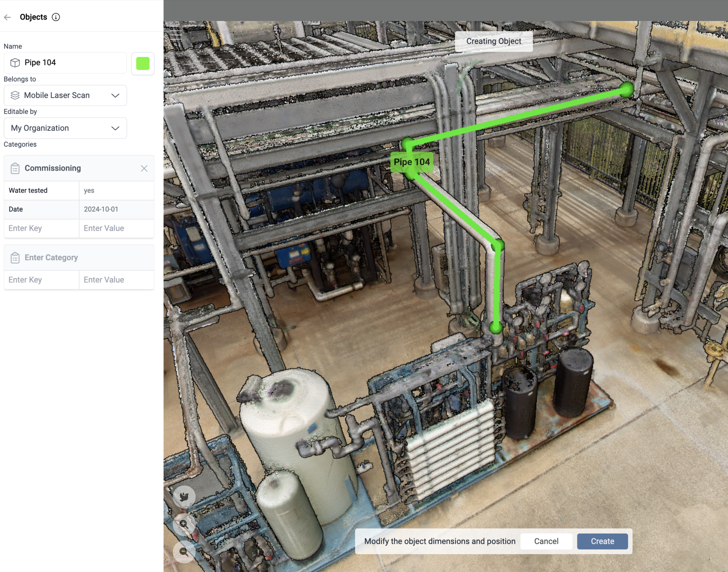Select the Commissioning category name

pyautogui.click(x=53, y=168)
